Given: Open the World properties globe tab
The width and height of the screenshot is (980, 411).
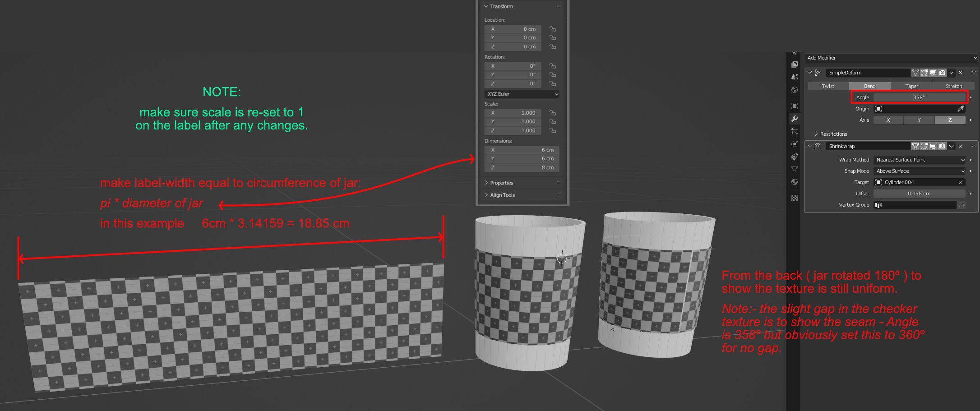Looking at the screenshot, I should pos(795,90).
